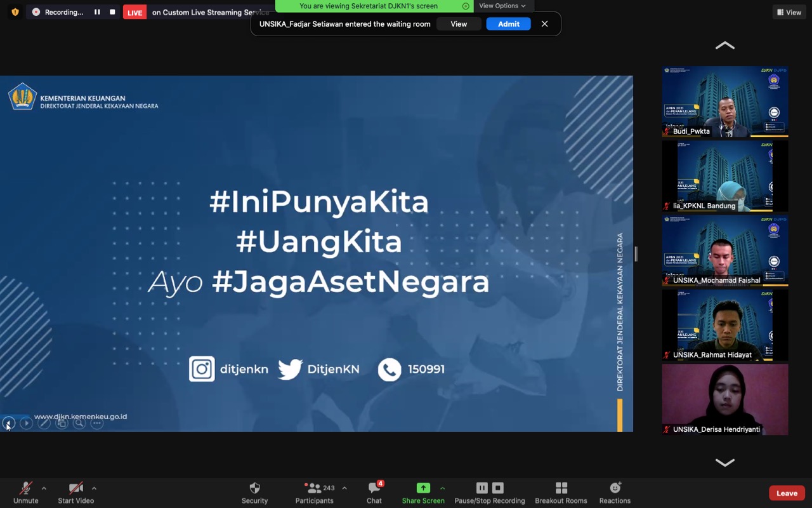Admit UNSIKA_Fadjar Setiawan from waiting room
Screen dimensions: 812x508
508,24
